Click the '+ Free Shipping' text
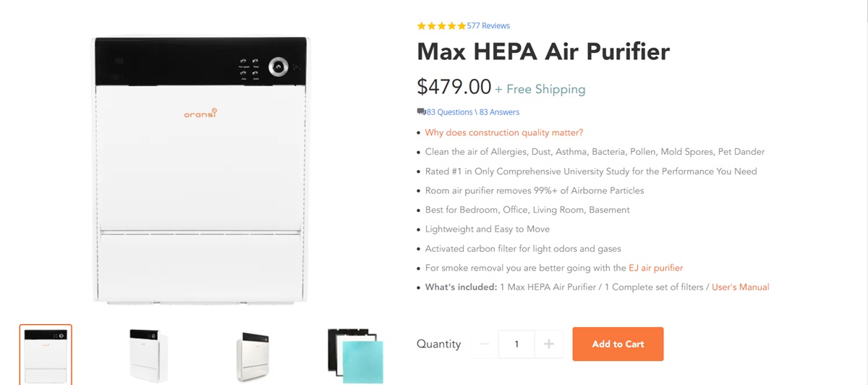868x385 pixels. click(540, 90)
